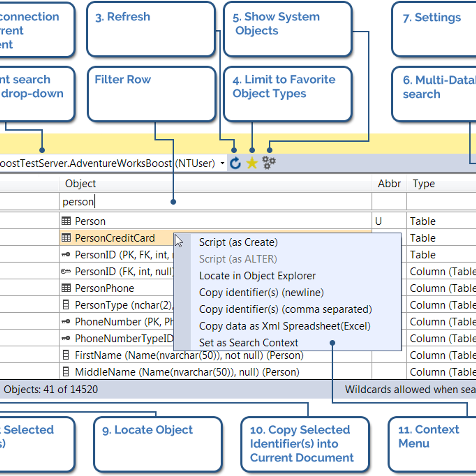Click the Abbr column header
Viewport: 476px width, 476px height.
(x=389, y=184)
